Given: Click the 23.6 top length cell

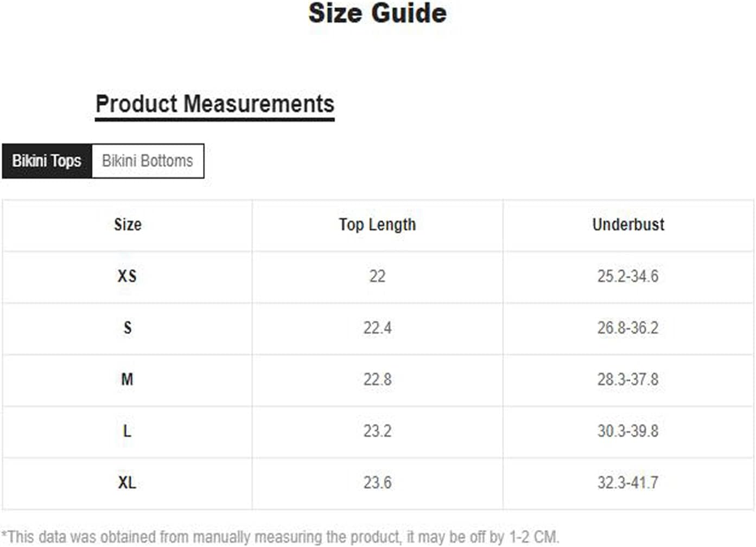Looking at the screenshot, I should point(378,482).
